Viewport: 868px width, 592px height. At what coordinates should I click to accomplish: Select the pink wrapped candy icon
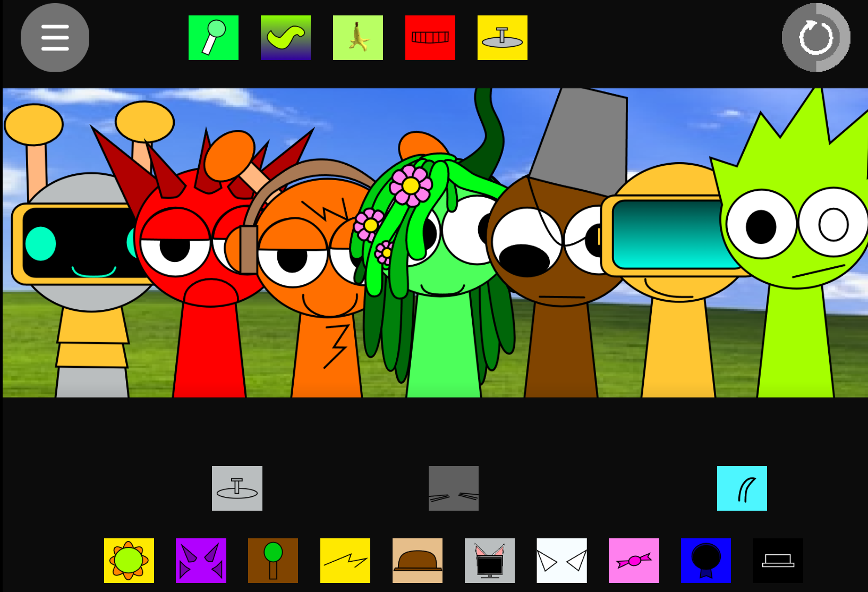(x=634, y=561)
